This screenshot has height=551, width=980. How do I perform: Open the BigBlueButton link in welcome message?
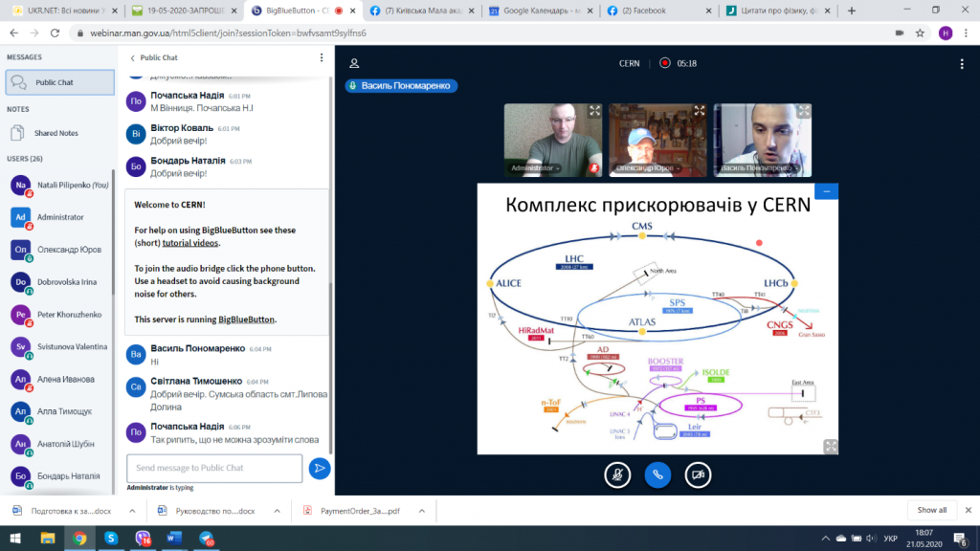(x=246, y=320)
